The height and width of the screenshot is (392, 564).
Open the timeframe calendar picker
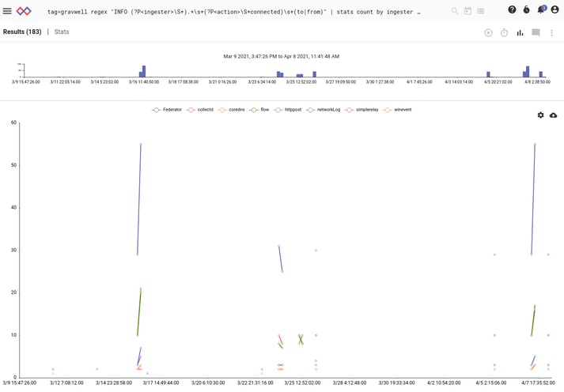coord(467,11)
